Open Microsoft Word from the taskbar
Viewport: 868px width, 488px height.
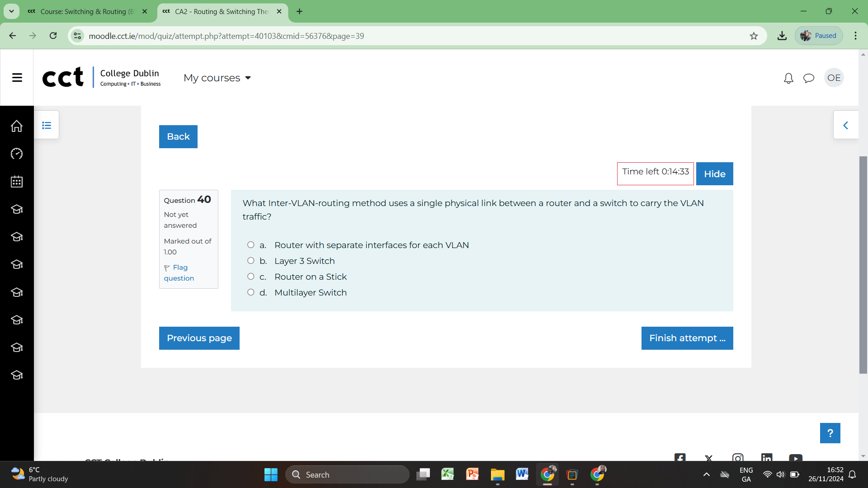pos(522,474)
